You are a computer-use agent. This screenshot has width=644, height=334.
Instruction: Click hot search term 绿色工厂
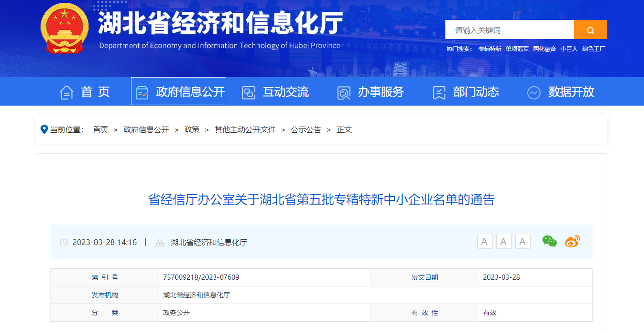[x=594, y=49]
